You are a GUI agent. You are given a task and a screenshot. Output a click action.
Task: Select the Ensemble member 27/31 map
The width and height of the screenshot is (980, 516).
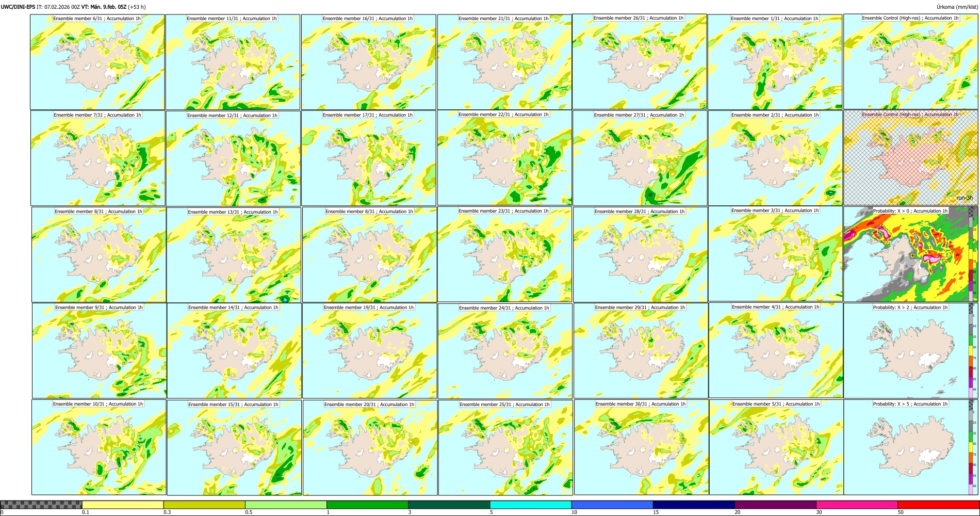click(x=640, y=158)
